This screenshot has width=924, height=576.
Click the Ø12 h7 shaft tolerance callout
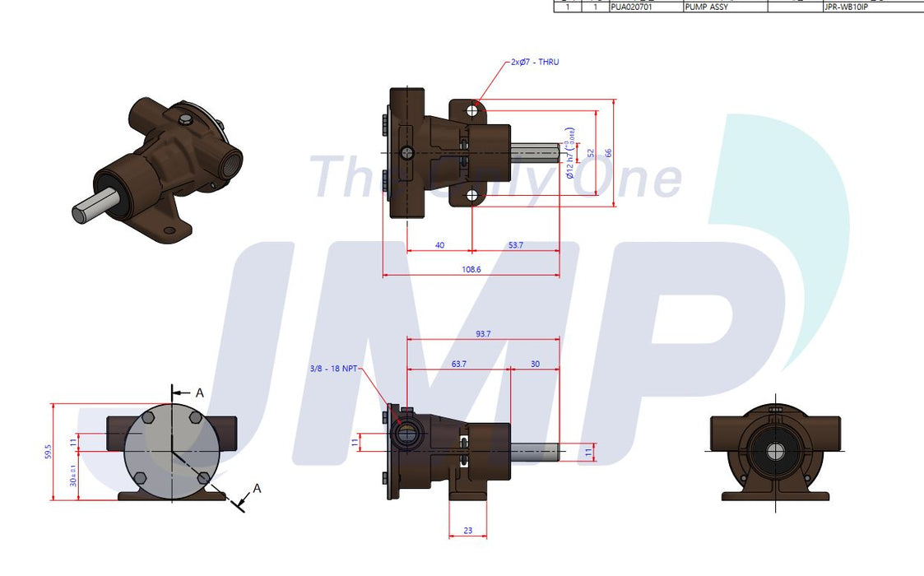tap(570, 153)
